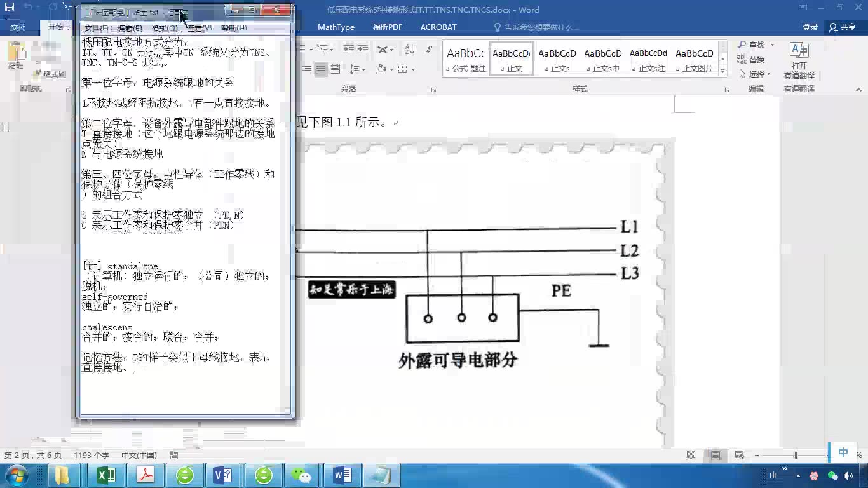Open the 格式 menu in Notepad
The width and height of the screenshot is (868, 488).
[164, 28]
